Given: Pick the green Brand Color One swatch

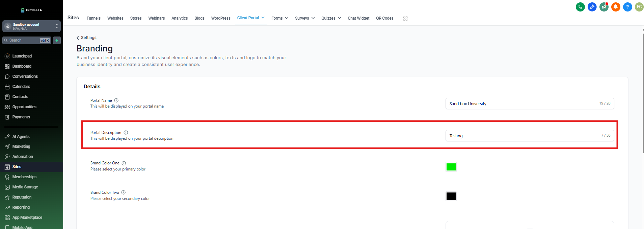Looking at the screenshot, I should coord(451,167).
